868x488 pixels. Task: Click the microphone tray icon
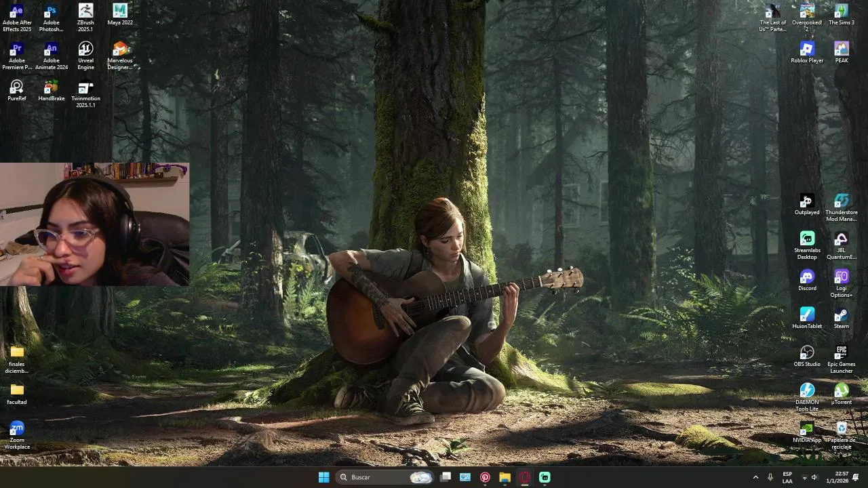[770, 477]
